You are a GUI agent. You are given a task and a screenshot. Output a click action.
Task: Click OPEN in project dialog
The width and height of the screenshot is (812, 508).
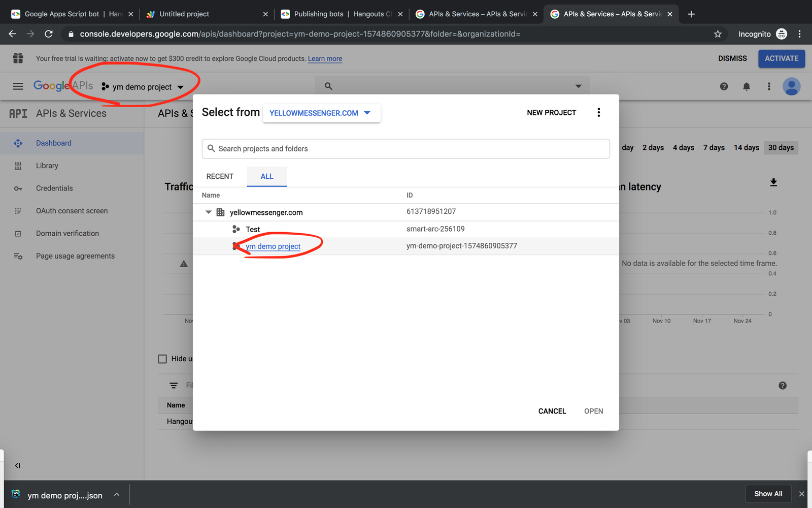(x=593, y=411)
